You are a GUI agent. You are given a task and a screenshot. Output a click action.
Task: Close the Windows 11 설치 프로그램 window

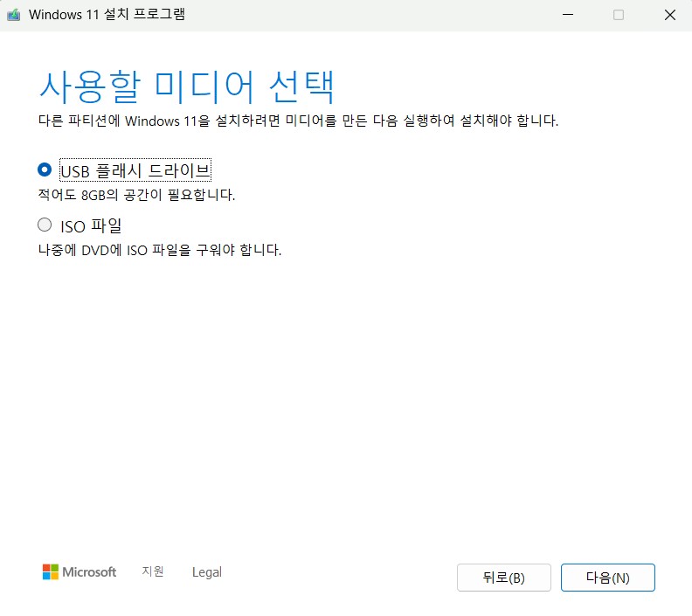(x=670, y=15)
